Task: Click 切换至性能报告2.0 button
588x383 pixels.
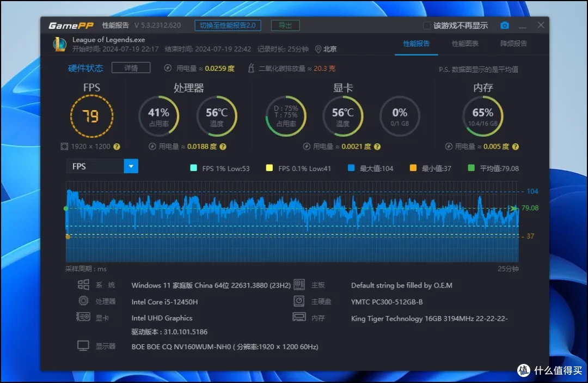Action: [x=228, y=26]
